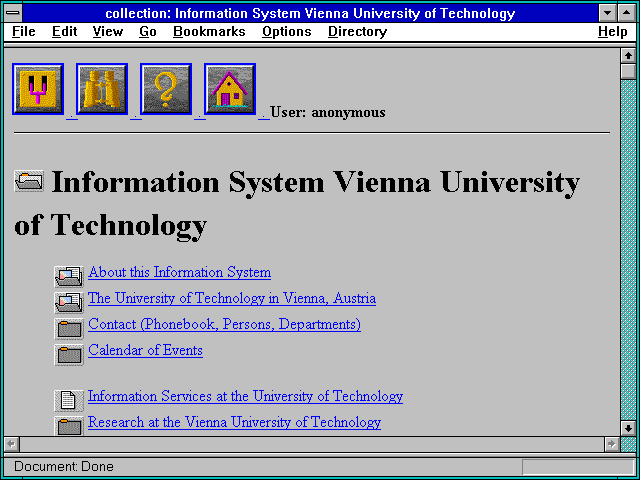Screen dimensions: 640x480
Task: Go to the home house icon
Action: click(x=230, y=89)
